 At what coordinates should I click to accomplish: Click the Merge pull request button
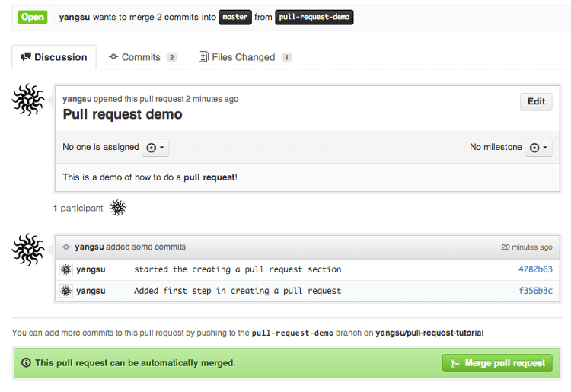[x=497, y=363]
